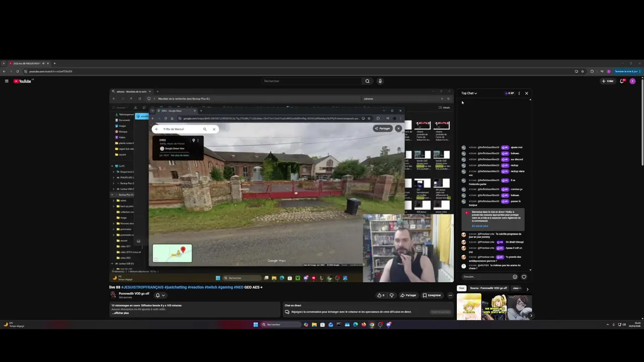Click the Discuter chat input field
Screen dimensions: 644x362
(486, 277)
